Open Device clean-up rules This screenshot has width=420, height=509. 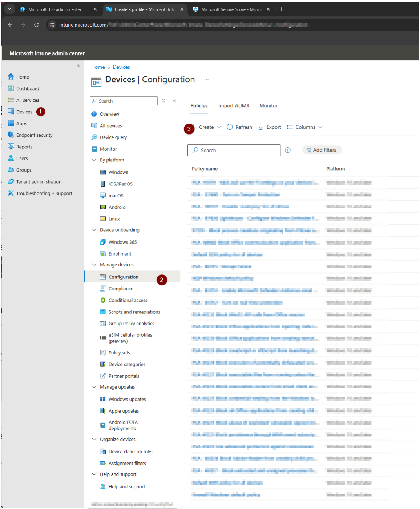point(131,452)
